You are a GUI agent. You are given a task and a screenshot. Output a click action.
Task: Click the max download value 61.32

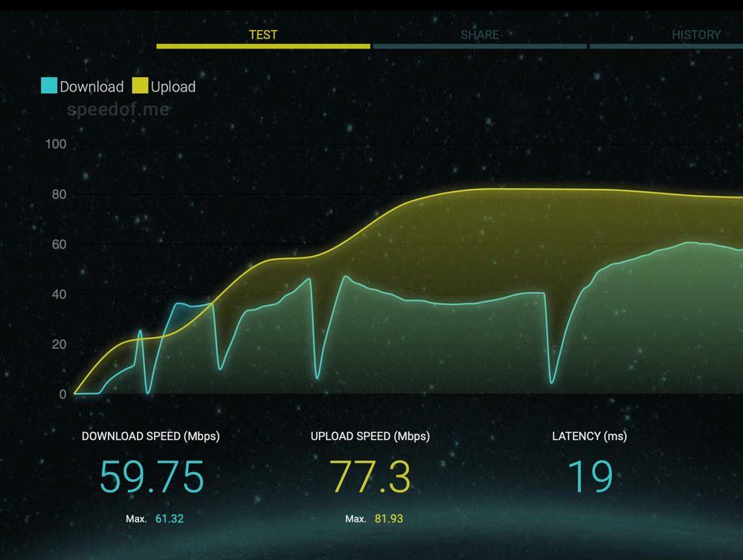pyautogui.click(x=170, y=518)
